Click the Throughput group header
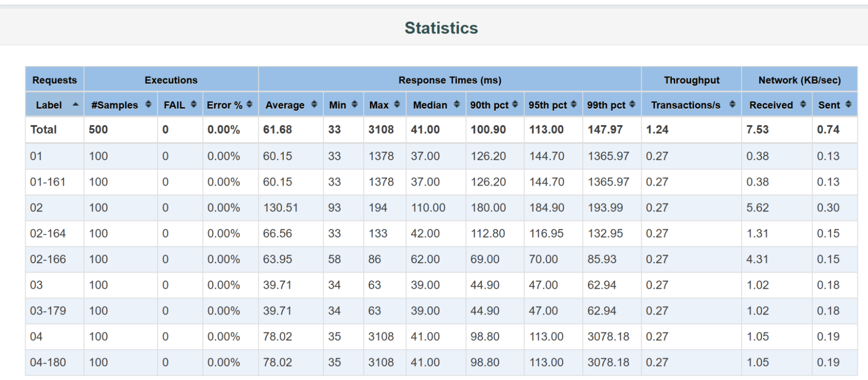 point(692,80)
